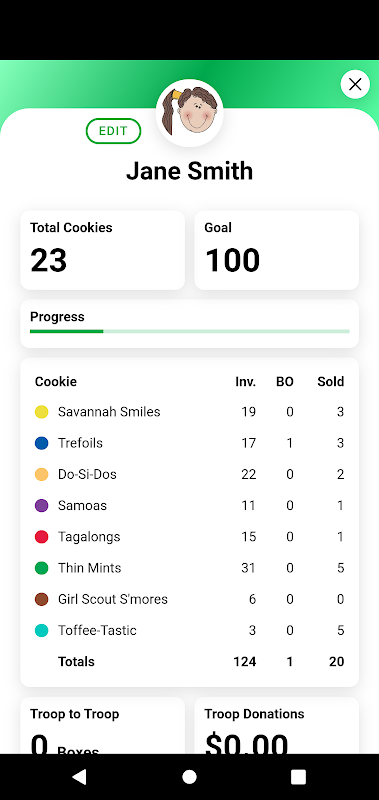Tap the teal Toffee-Tastic dot

[41, 630]
